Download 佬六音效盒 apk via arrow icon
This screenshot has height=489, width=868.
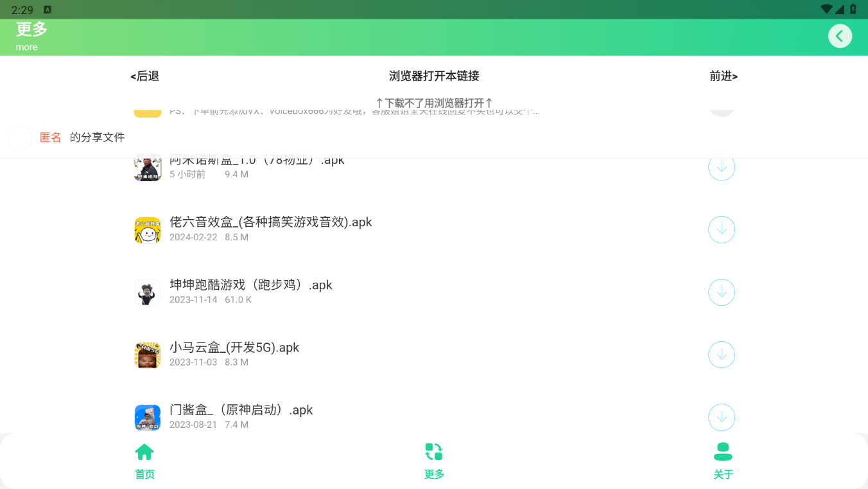pyautogui.click(x=721, y=229)
